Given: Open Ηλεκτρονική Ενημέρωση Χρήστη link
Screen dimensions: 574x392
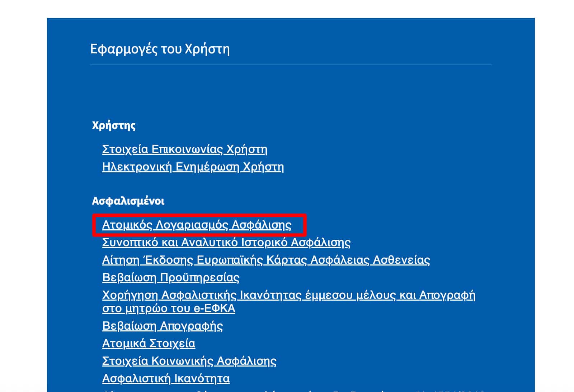Looking at the screenshot, I should pyautogui.click(x=193, y=167).
